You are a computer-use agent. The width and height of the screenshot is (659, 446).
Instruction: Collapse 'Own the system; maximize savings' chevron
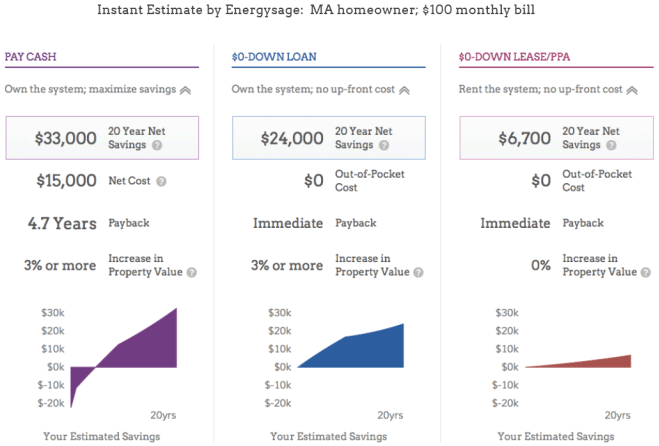point(185,90)
